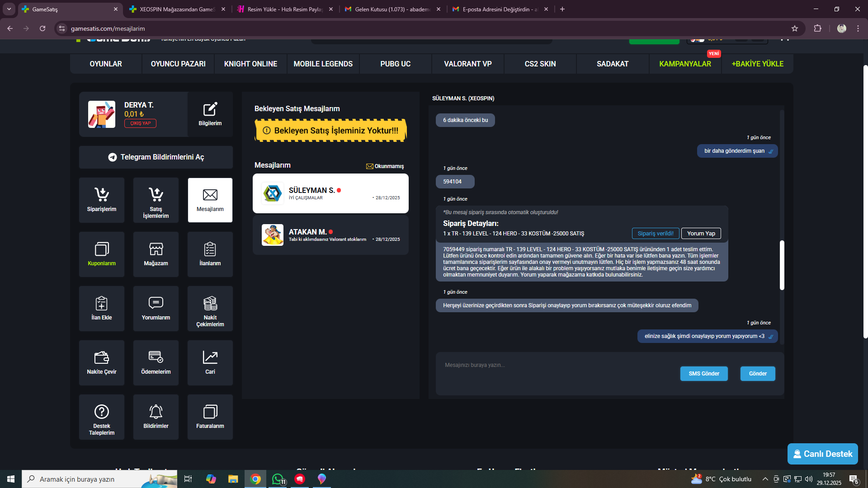
Task: Click the ATAKAN M. avatar thumbnail
Action: [x=273, y=235]
